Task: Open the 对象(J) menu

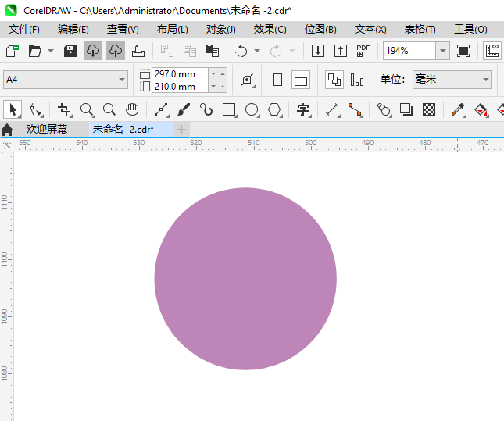Action: [x=221, y=30]
